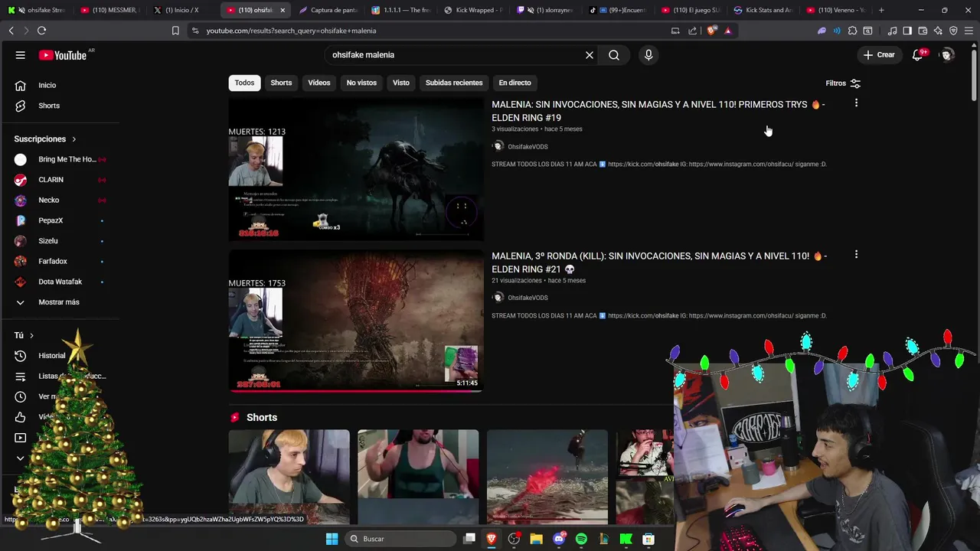Start voice search with the microphone

click(648, 55)
